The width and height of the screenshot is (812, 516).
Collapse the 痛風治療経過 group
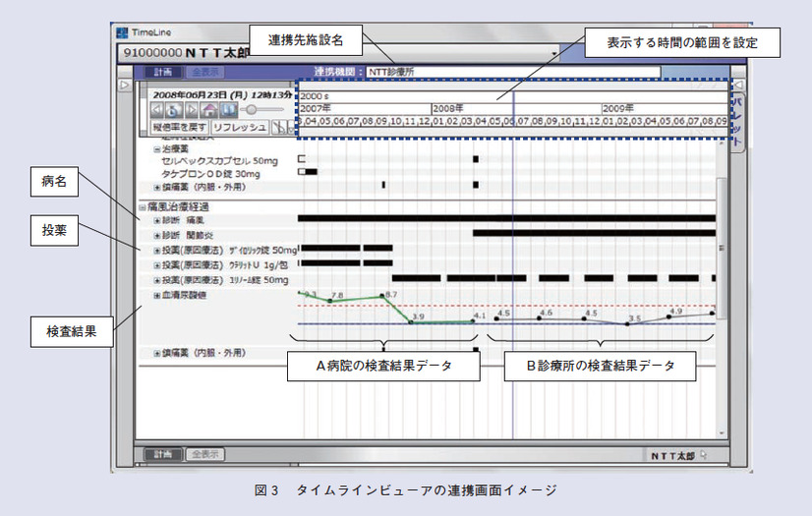(x=143, y=207)
